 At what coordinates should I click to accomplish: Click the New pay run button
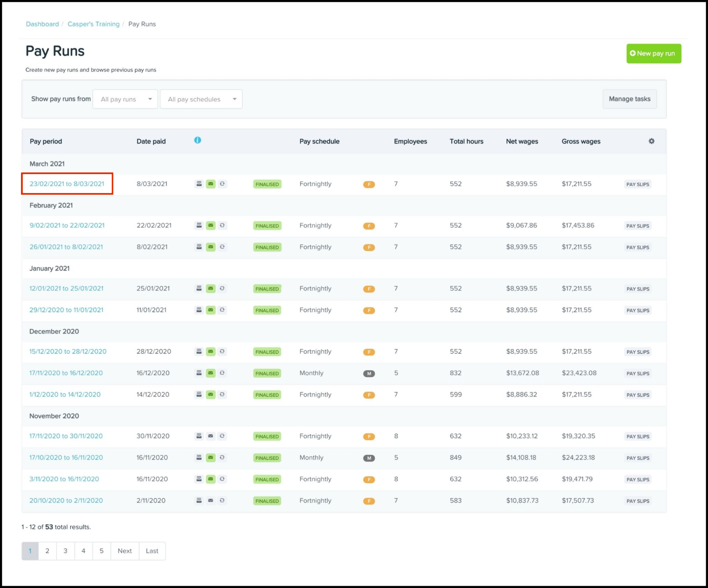[653, 54]
